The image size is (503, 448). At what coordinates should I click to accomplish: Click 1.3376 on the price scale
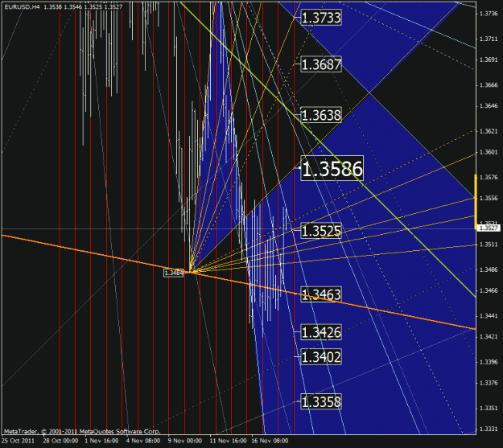[489, 383]
